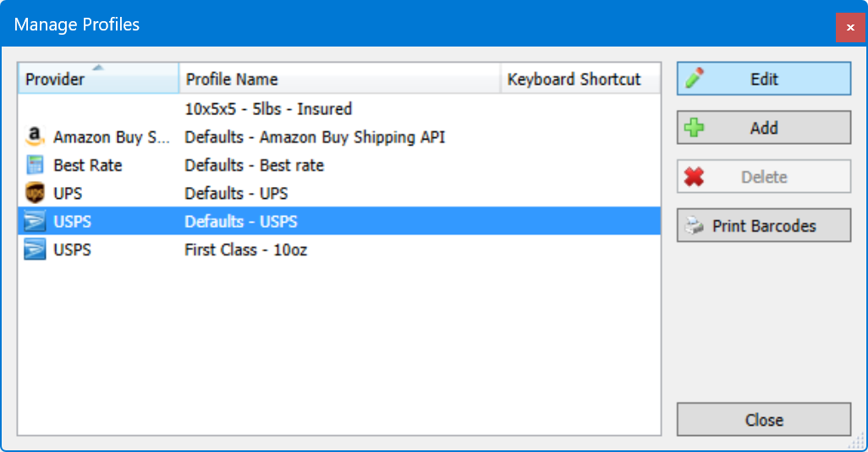
Task: Click the green pencil icon on Edit
Action: coord(695,78)
